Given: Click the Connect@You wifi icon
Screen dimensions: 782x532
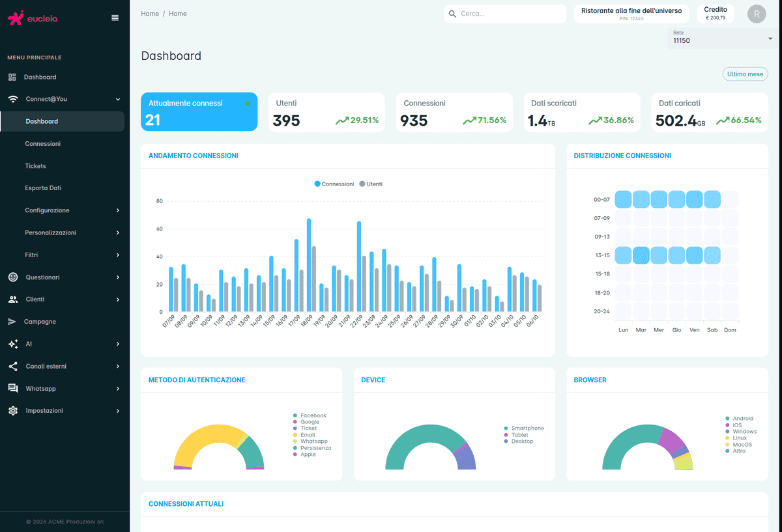Looking at the screenshot, I should click(x=13, y=99).
